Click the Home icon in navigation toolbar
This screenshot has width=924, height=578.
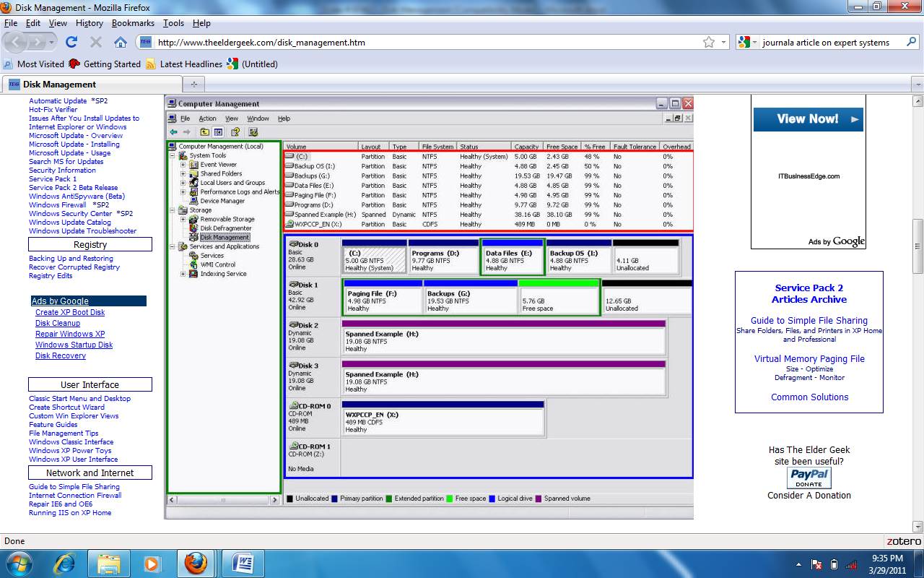point(121,42)
